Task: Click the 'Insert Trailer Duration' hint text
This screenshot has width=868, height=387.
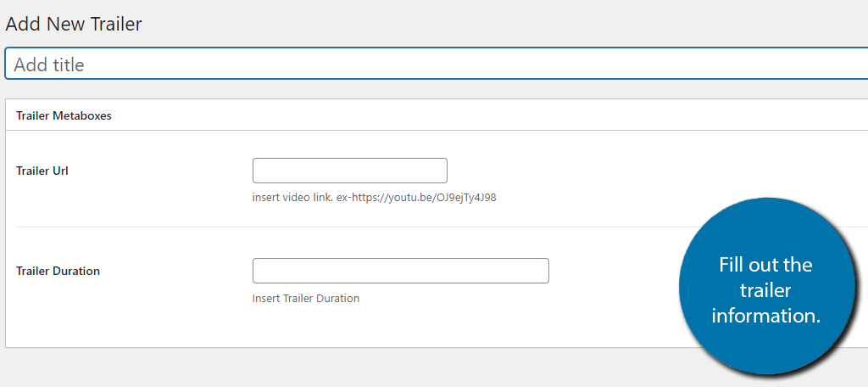Action: point(306,298)
